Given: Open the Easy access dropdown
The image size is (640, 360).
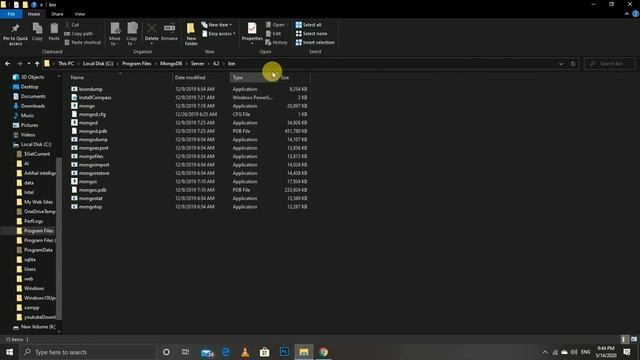Looking at the screenshot, I should tap(219, 33).
